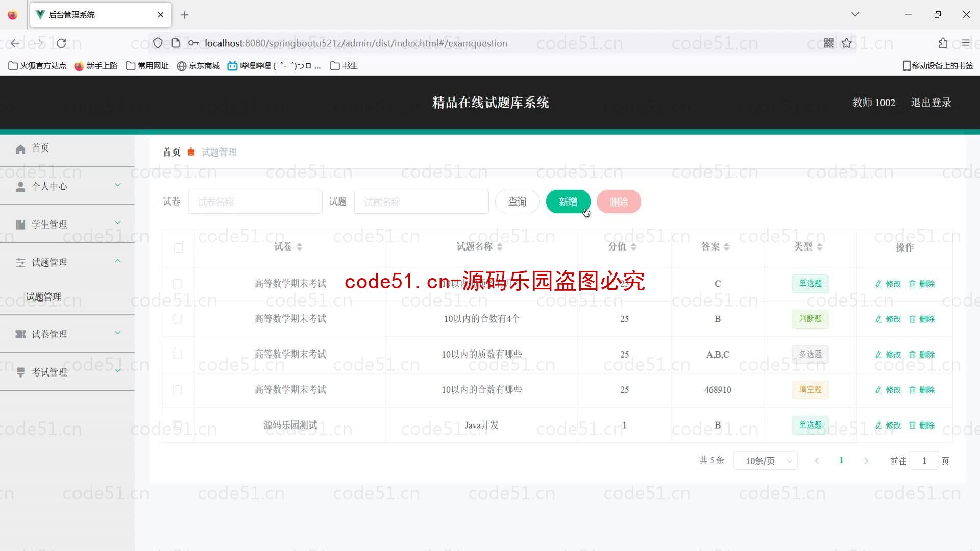This screenshot has height=551, width=980.
Task: Open the 火狐官方站点 bookmark folder
Action: pyautogui.click(x=37, y=66)
